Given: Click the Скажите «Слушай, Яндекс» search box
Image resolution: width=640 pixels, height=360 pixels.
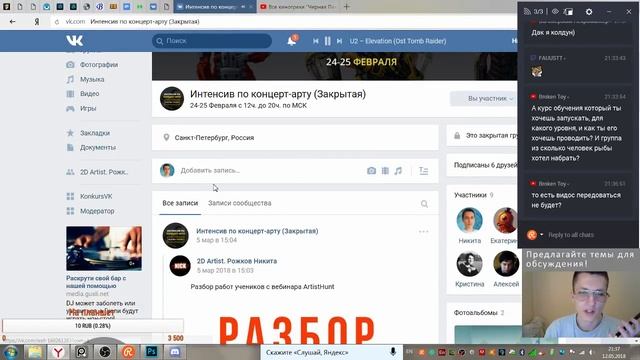Looking at the screenshot, I should click(331, 352).
